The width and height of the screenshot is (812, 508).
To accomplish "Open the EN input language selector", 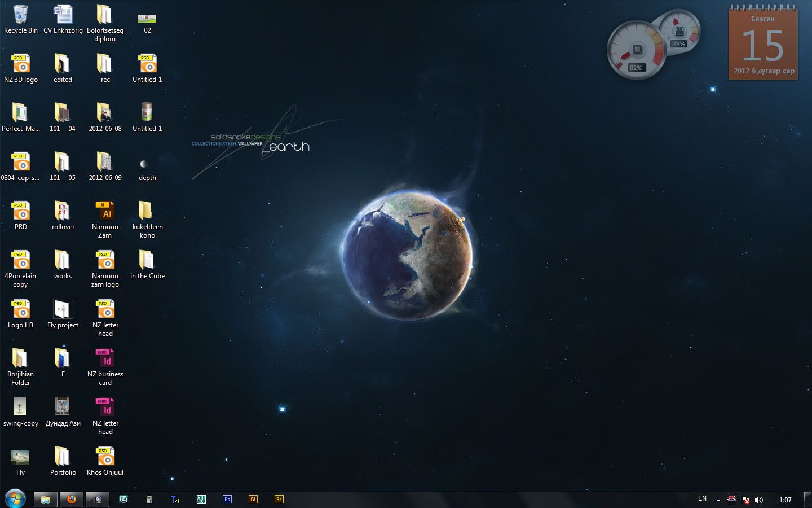I will 702,499.
